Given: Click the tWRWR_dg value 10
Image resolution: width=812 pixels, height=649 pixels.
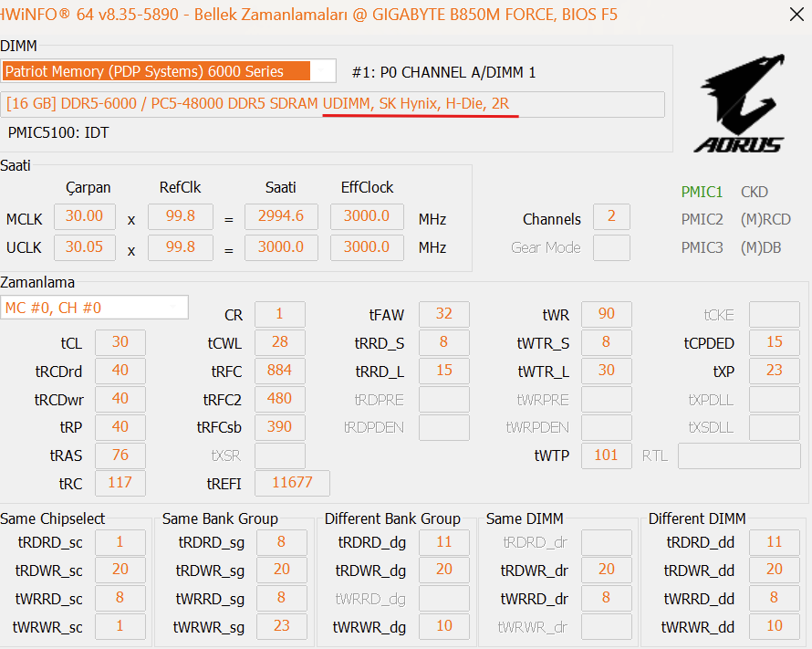Looking at the screenshot, I should pyautogui.click(x=443, y=626).
